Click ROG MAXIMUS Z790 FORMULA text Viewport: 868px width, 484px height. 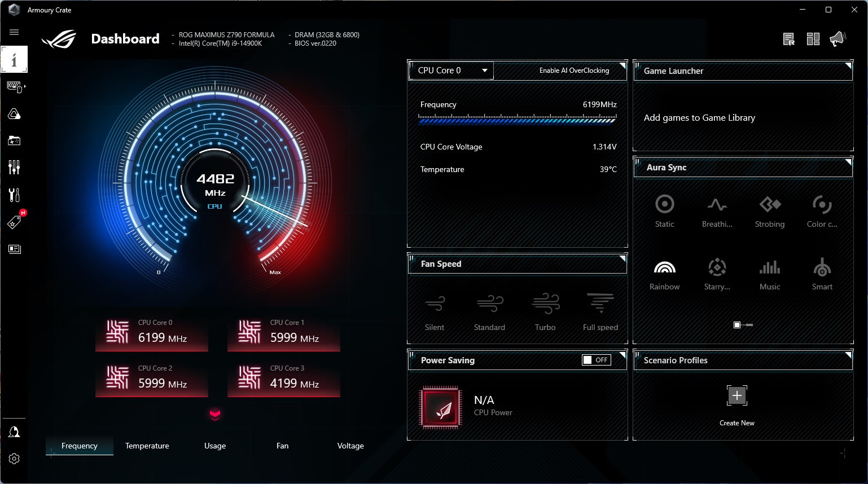[227, 35]
